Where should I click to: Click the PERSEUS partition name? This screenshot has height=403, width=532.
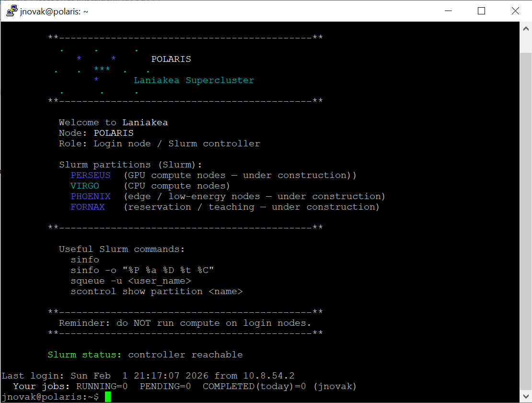91,175
